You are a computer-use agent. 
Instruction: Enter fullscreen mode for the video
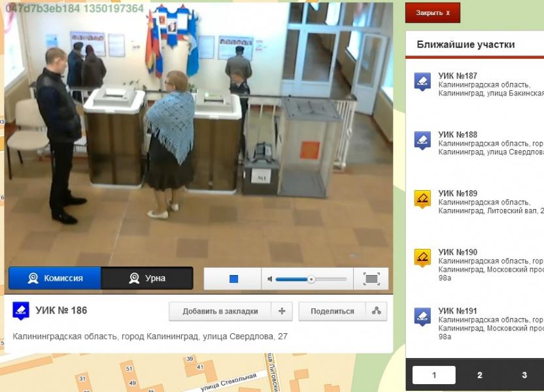[x=371, y=279]
